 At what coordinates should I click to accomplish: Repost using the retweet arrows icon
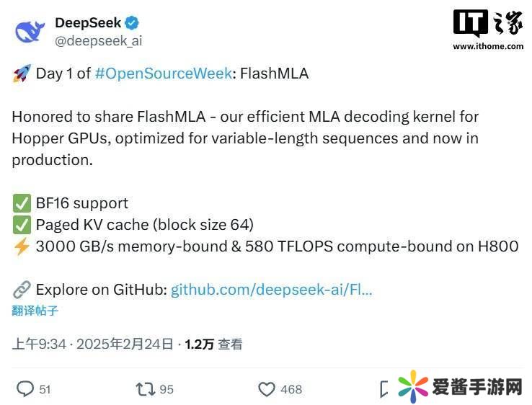coord(145,389)
